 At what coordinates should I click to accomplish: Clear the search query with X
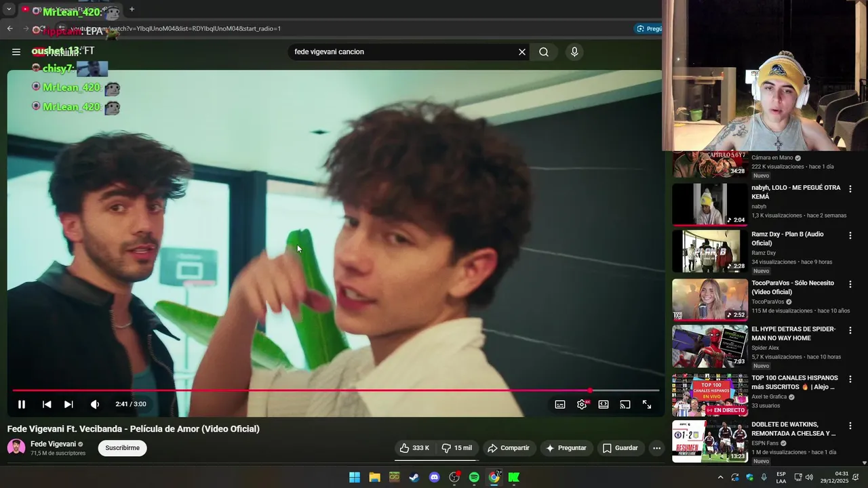[x=522, y=52]
